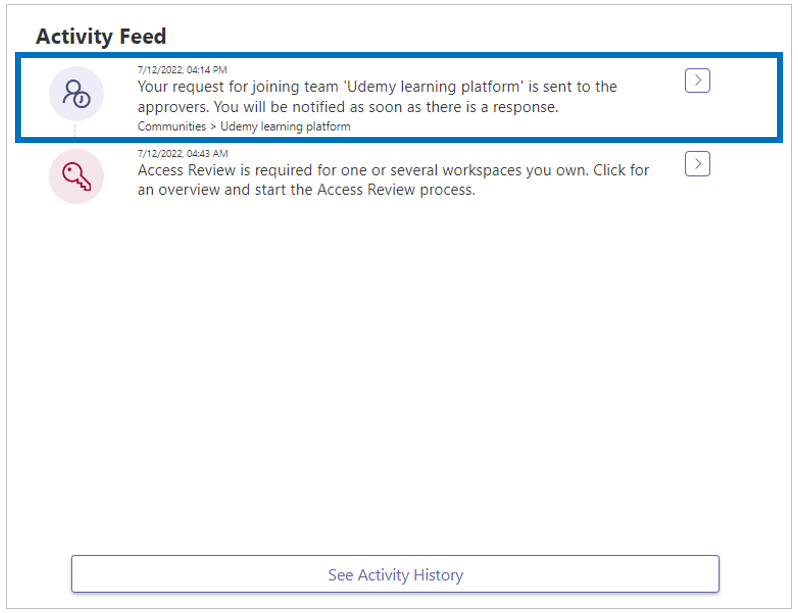Click the empty area above See Activity History
Screen dimensions: 798x613
click(x=395, y=377)
